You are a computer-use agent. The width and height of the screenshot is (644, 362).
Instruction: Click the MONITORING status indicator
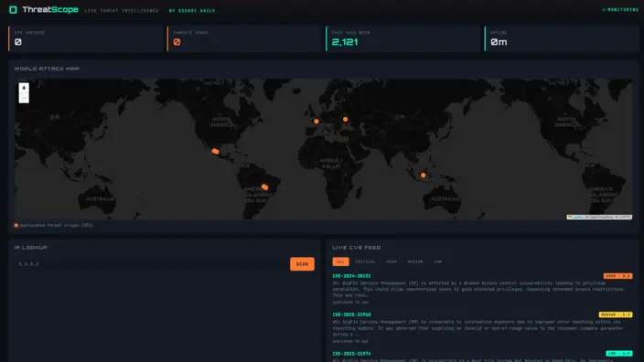pyautogui.click(x=620, y=9)
